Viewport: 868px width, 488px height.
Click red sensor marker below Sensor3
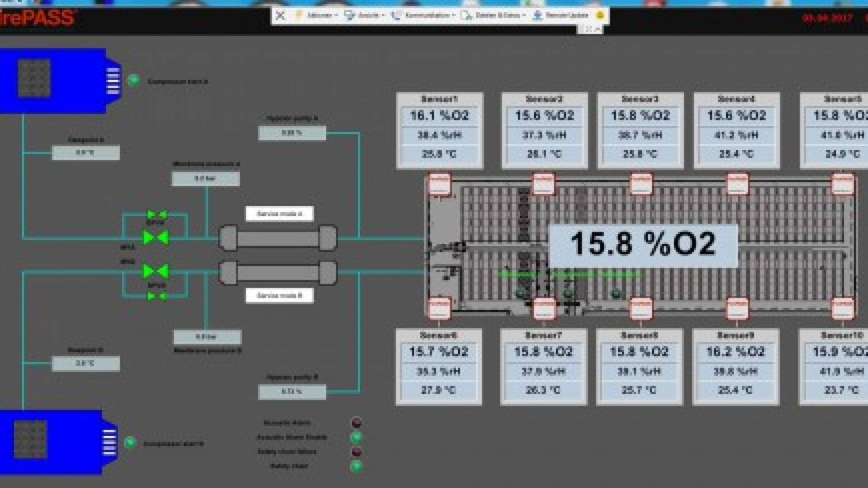point(641,183)
